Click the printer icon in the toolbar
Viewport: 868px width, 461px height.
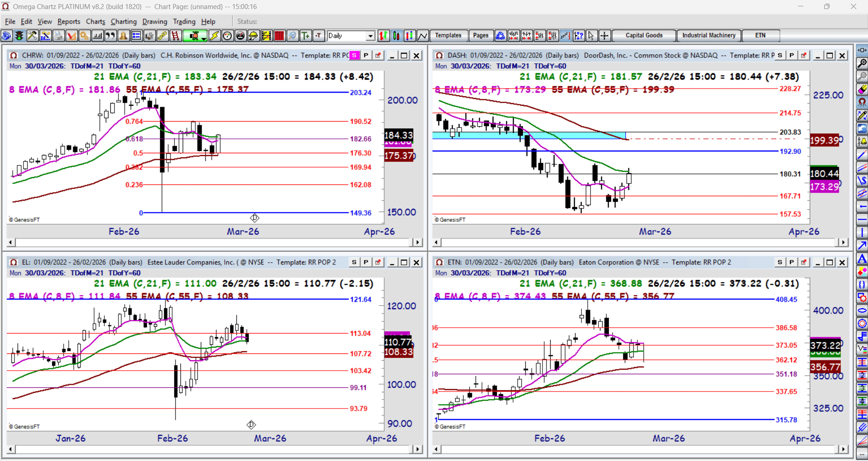click(x=58, y=36)
